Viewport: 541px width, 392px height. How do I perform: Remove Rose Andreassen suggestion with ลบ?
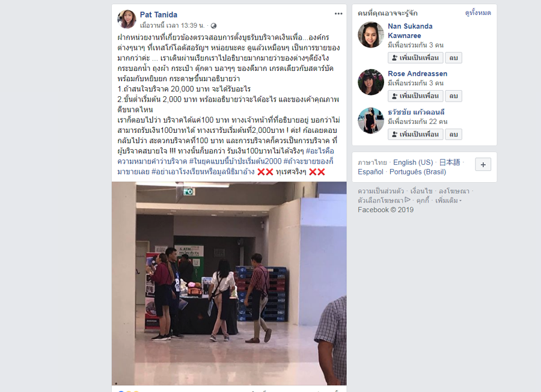coord(453,96)
